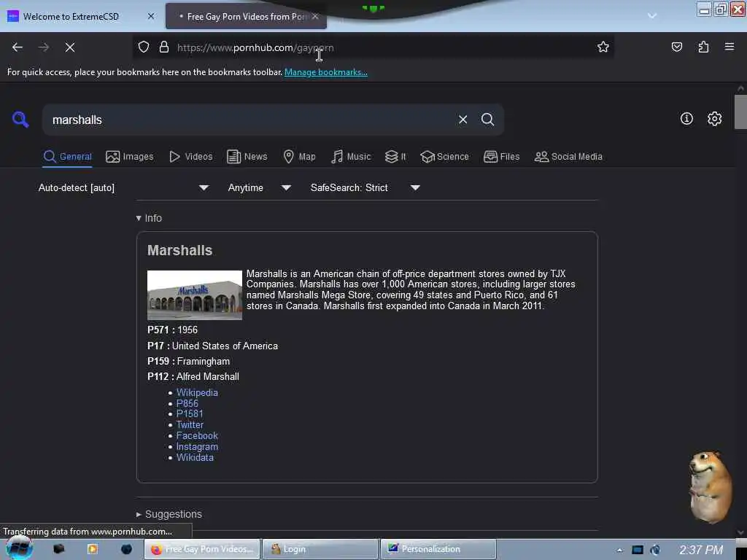Switch to the General results category
The height and width of the screenshot is (560, 747).
[67, 157]
